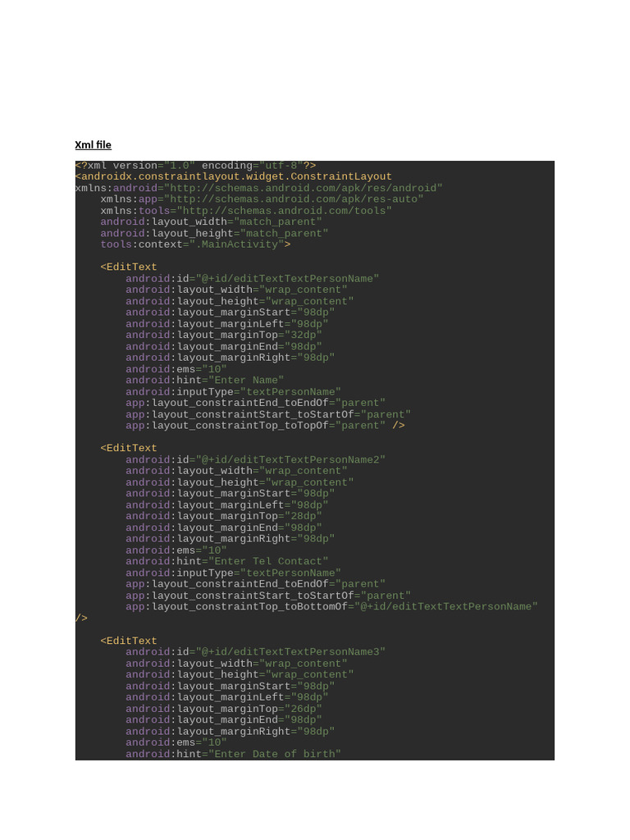The height and width of the screenshot is (840, 630).
Task: Click the 'Xml file' heading
Action: (x=94, y=144)
